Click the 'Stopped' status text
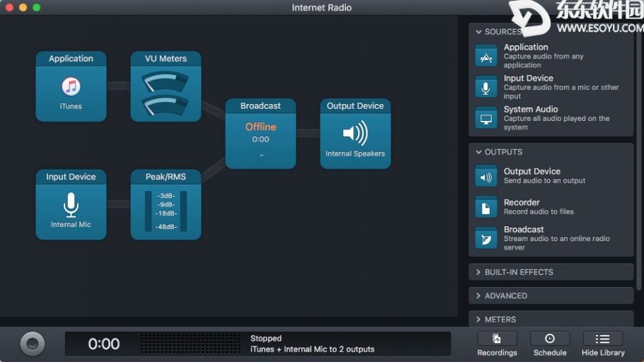This screenshot has height=362, width=644. (266, 339)
